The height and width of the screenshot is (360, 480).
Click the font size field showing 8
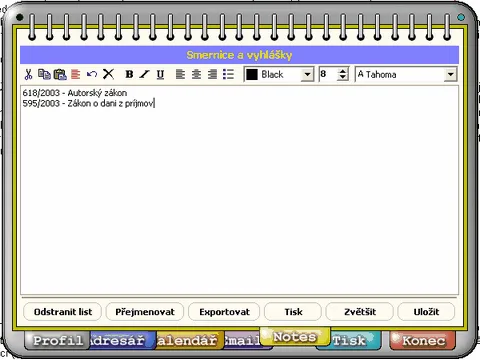point(328,74)
